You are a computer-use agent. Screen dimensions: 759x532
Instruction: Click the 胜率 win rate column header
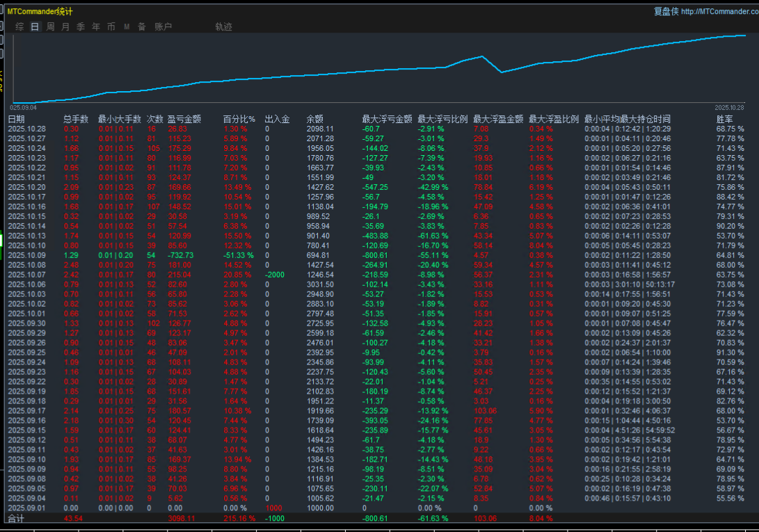coord(725,119)
